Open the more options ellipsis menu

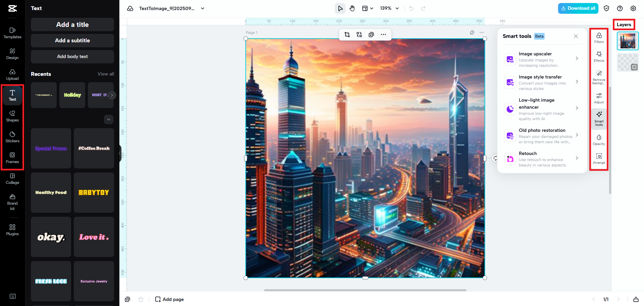click(x=383, y=34)
